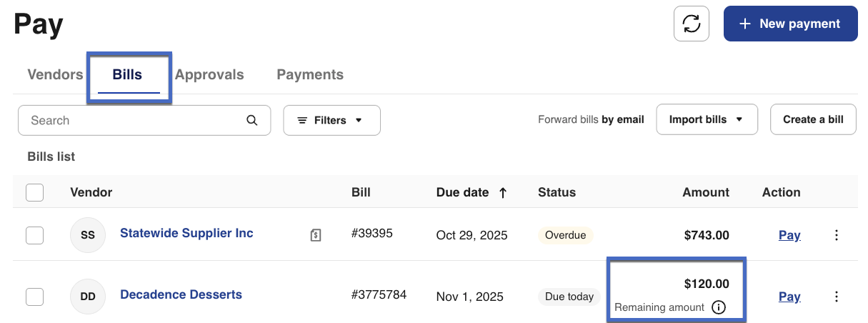
Task: Click into the Search bills field
Action: click(x=132, y=120)
